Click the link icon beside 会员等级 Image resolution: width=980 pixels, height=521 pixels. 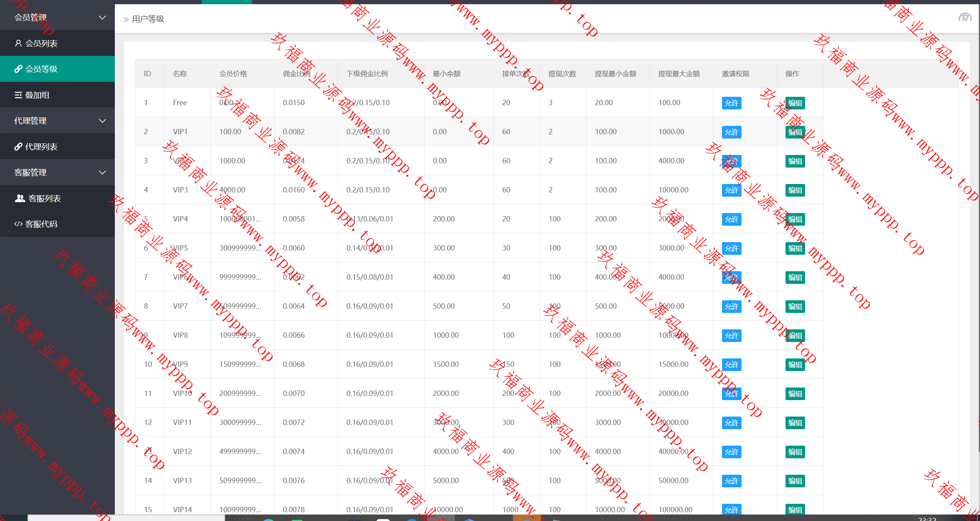pos(18,69)
